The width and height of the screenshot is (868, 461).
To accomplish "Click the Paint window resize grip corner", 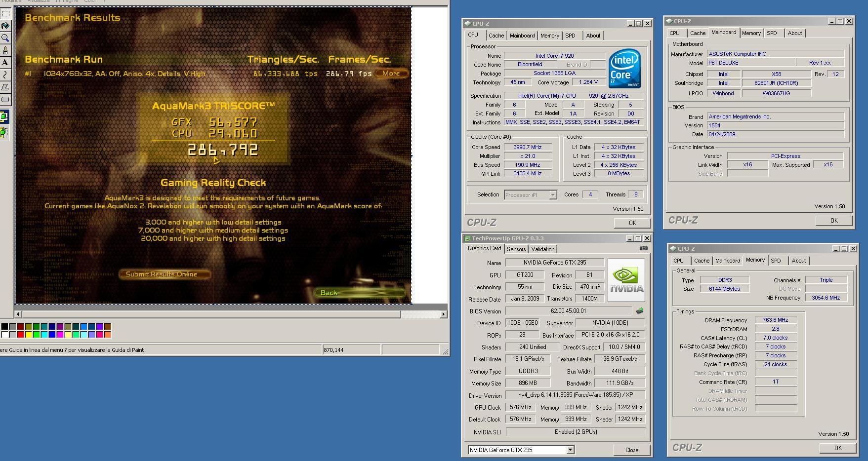I will click(x=446, y=351).
